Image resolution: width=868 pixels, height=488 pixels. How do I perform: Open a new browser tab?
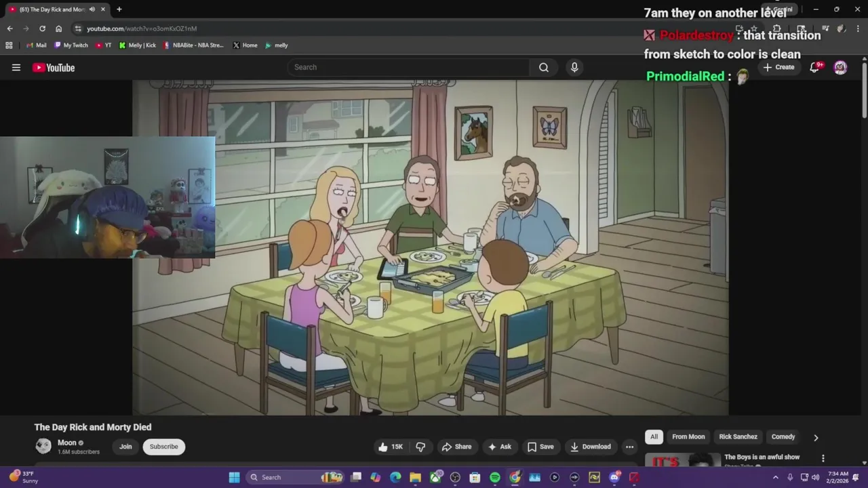click(119, 9)
